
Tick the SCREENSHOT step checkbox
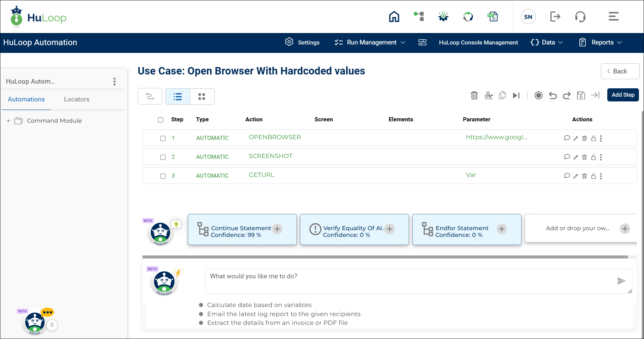point(163,157)
